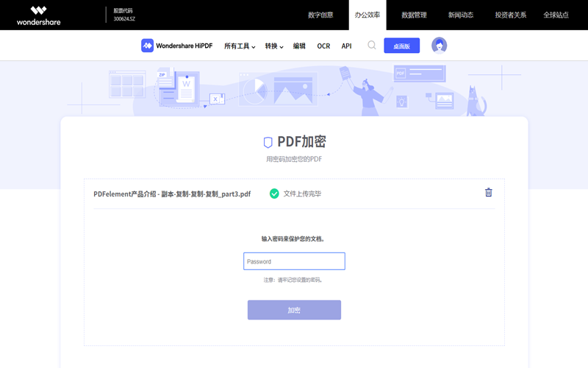Open the API menu item

(x=346, y=46)
